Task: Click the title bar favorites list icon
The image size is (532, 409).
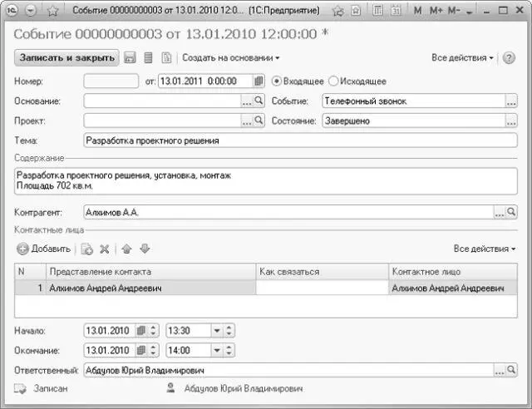Action: tap(337, 11)
